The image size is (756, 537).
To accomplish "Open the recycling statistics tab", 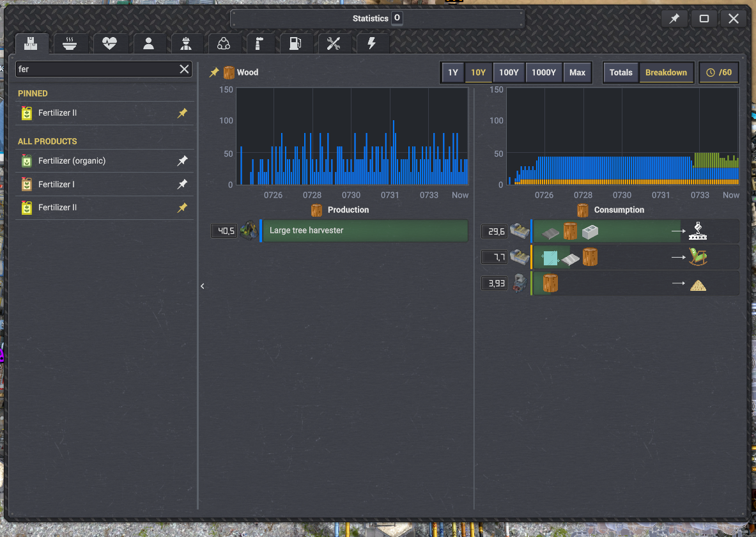I will (x=224, y=44).
